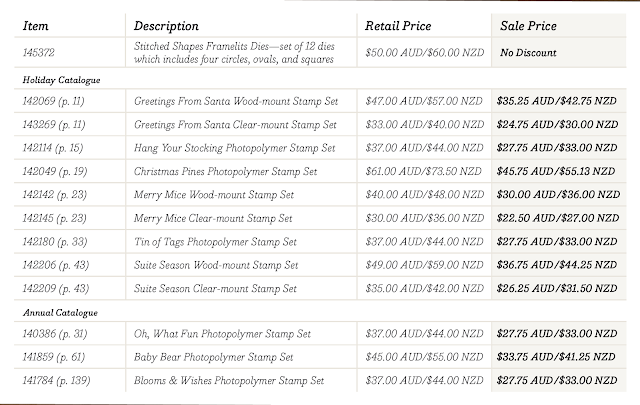Click the Description column header
The image size is (640, 405).
point(166,27)
